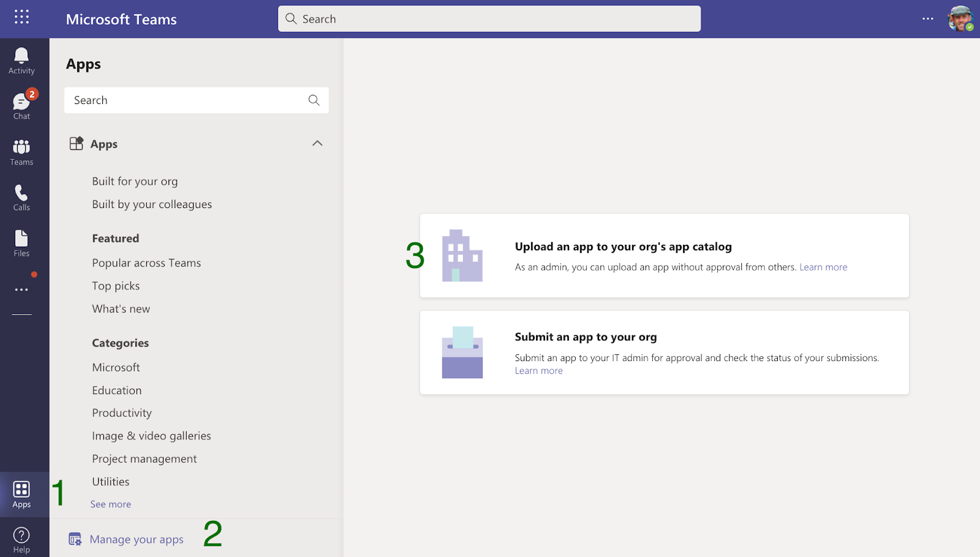The width and height of the screenshot is (980, 557).
Task: Select Image & video galleries category
Action: click(151, 436)
